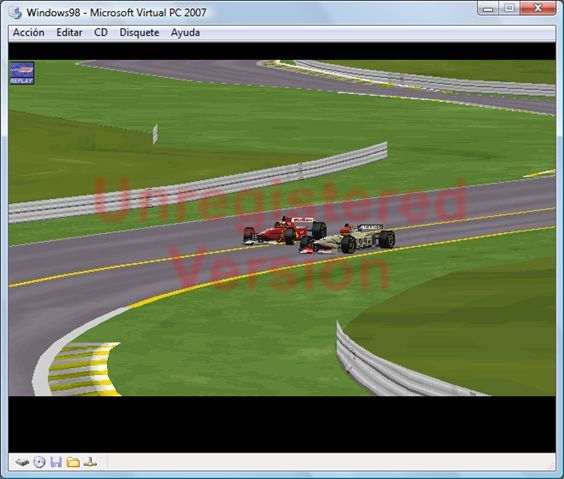Viewport: 564px width, 479px height.
Task: Open the Acción menu
Action: coord(29,33)
